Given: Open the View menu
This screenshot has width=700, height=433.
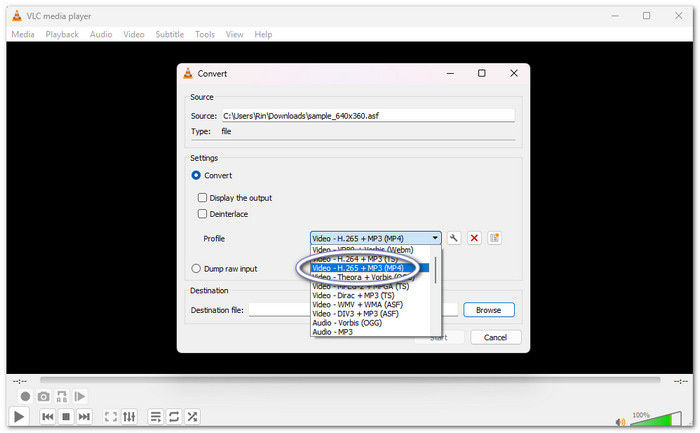Looking at the screenshot, I should 234,34.
